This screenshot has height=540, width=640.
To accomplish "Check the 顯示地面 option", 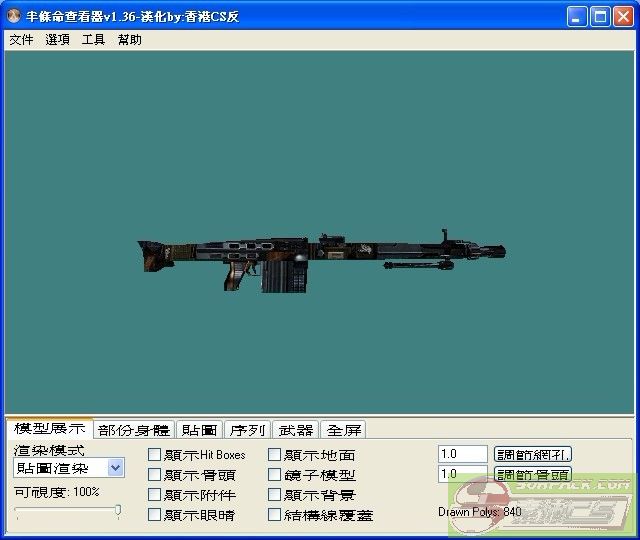I will click(x=274, y=455).
